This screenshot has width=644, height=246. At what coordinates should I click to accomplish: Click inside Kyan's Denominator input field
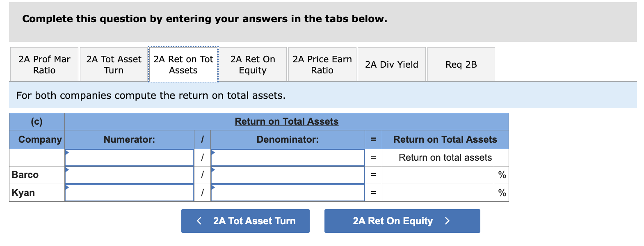pyautogui.click(x=287, y=192)
